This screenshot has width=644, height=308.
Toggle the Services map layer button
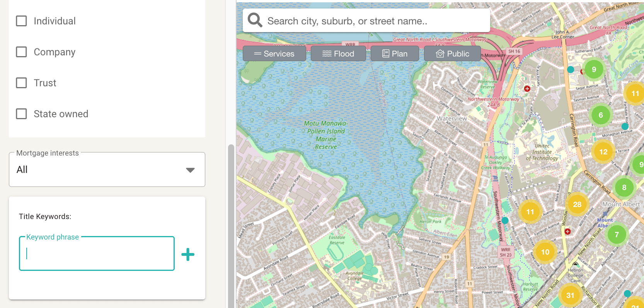coord(274,54)
